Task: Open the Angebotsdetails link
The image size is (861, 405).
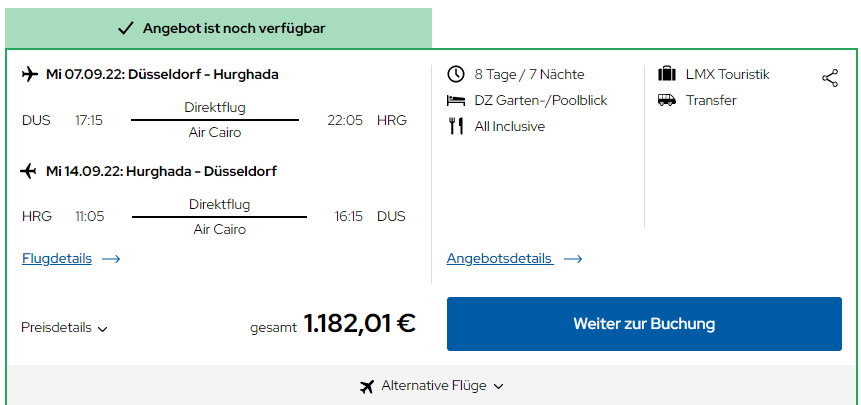Action: 499,258
